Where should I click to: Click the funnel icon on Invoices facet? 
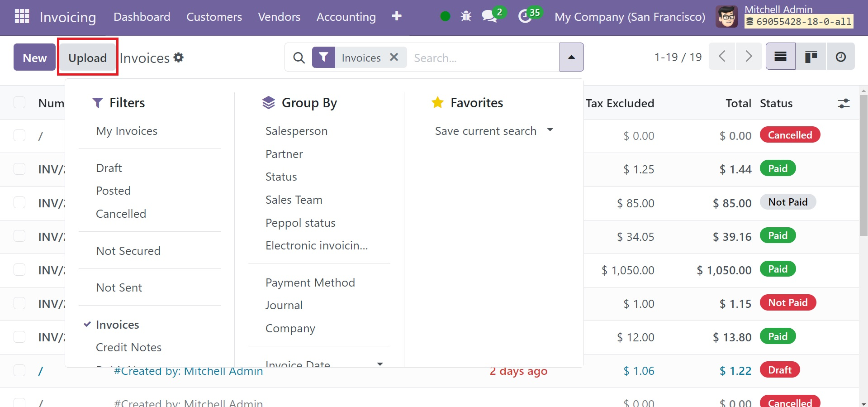(x=323, y=57)
